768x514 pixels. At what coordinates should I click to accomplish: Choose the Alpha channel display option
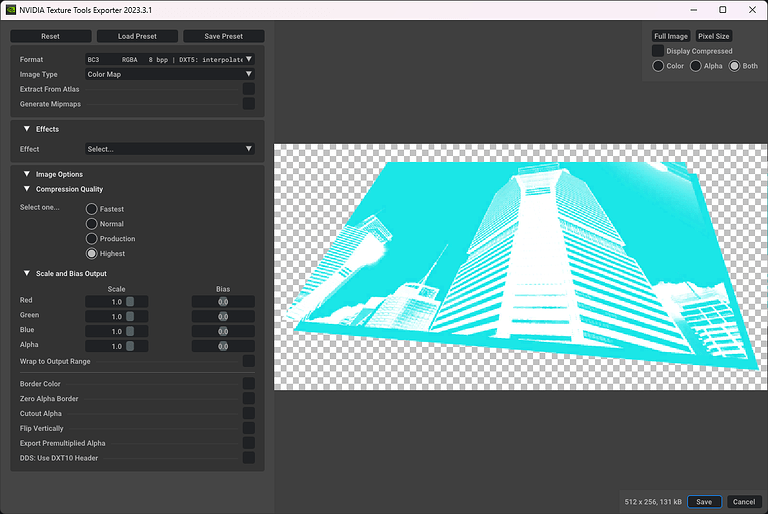point(696,66)
